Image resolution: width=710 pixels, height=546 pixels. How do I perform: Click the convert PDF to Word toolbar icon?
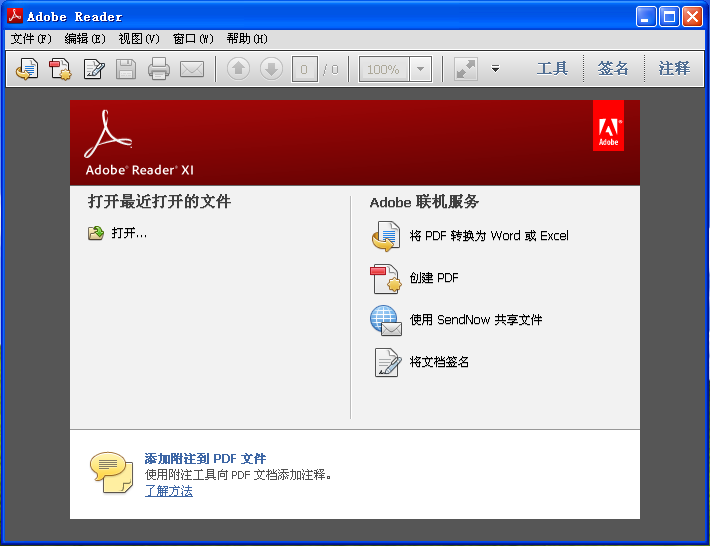click(x=27, y=69)
